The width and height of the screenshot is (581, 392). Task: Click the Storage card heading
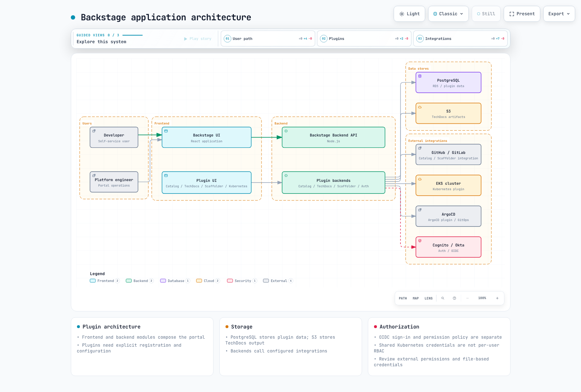[241, 327]
